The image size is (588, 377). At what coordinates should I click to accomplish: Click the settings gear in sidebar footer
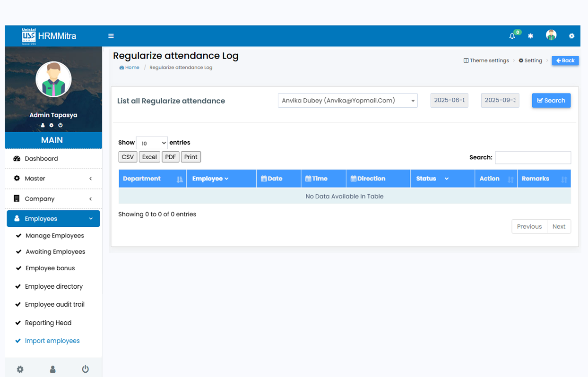point(20,369)
